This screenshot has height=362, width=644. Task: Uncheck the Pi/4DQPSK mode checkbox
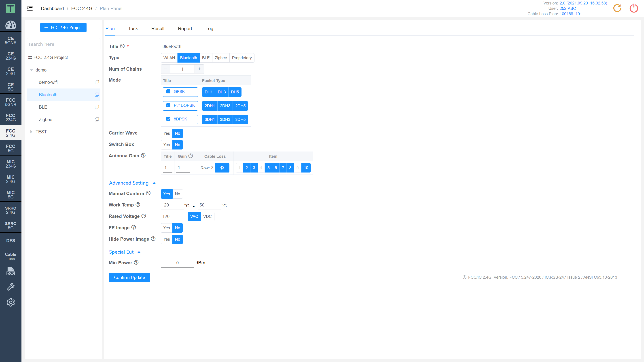coord(169,105)
